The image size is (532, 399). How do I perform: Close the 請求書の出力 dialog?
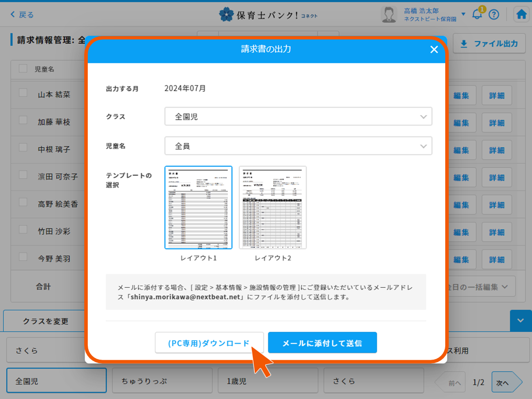coord(434,49)
